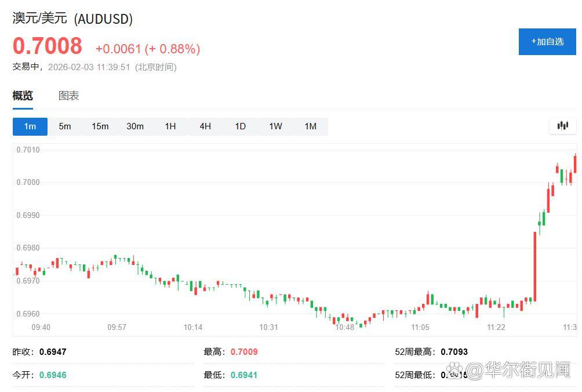Click the 0.7008 current price
This screenshot has width=582, height=392.
(48, 46)
